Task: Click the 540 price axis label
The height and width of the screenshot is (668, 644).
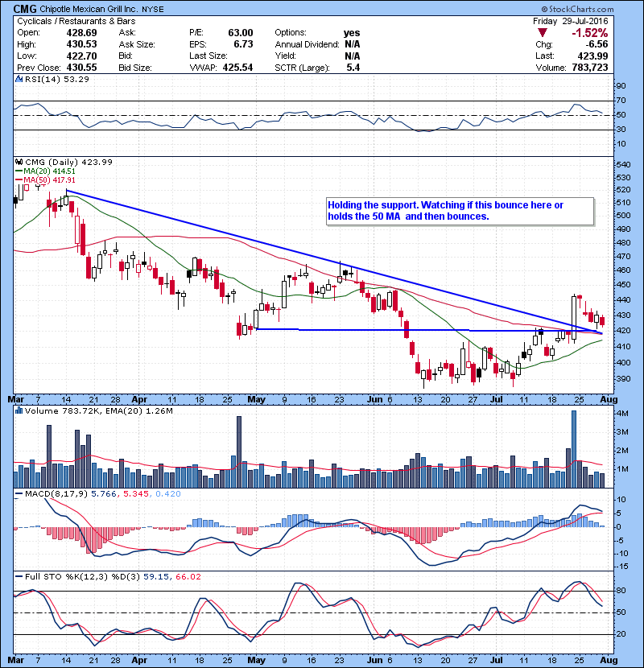Action: pos(623,165)
